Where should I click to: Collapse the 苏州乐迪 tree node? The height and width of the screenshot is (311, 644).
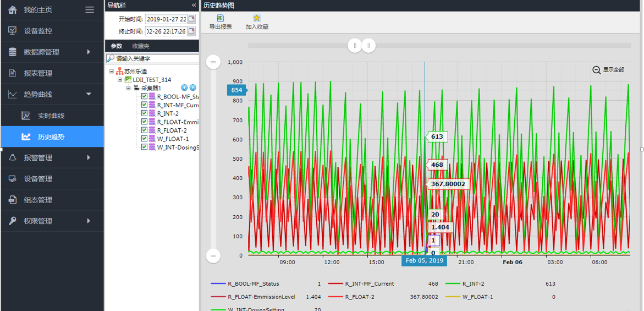(112, 72)
